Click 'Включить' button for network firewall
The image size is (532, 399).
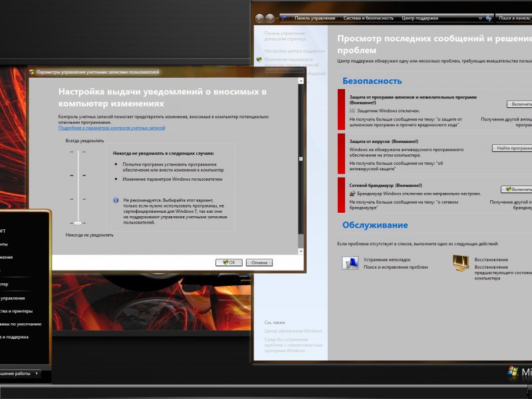[517, 190]
